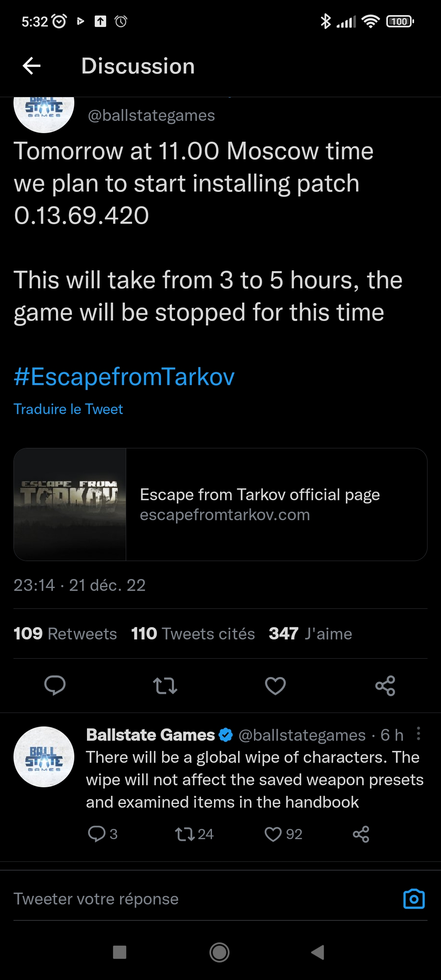The image size is (441, 980).
Task: Open the #EscapefromTarkov hashtag
Action: pyautogui.click(x=124, y=376)
